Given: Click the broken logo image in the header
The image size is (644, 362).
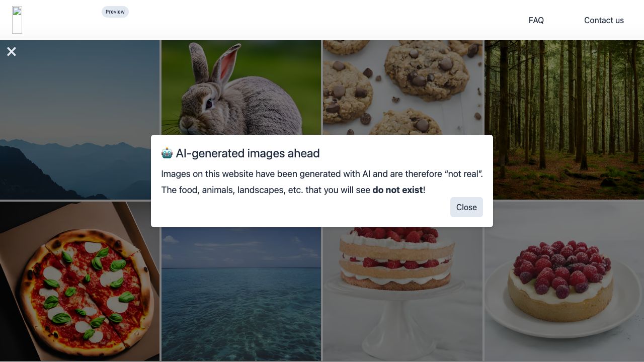Looking at the screenshot, I should pos(17,20).
